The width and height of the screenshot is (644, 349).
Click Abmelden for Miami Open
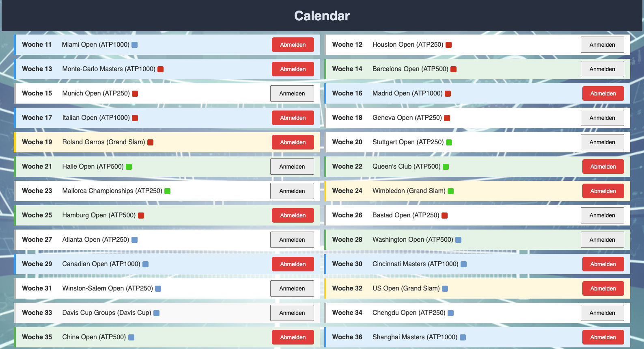pyautogui.click(x=293, y=45)
